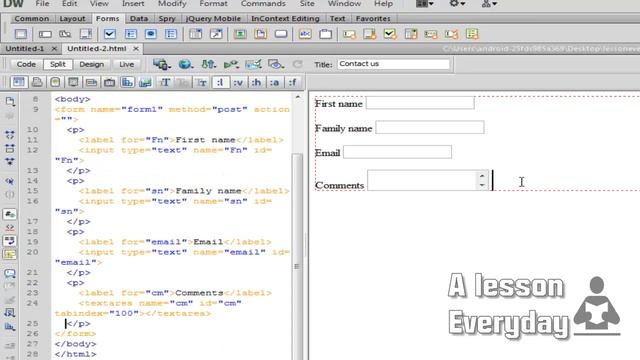
Task: Insert Spry Validation Text Field
Action: pos(349,34)
